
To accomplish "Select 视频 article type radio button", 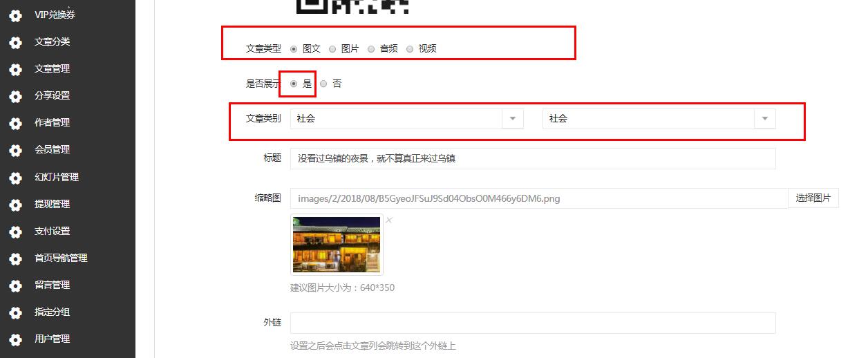I will tap(410, 49).
